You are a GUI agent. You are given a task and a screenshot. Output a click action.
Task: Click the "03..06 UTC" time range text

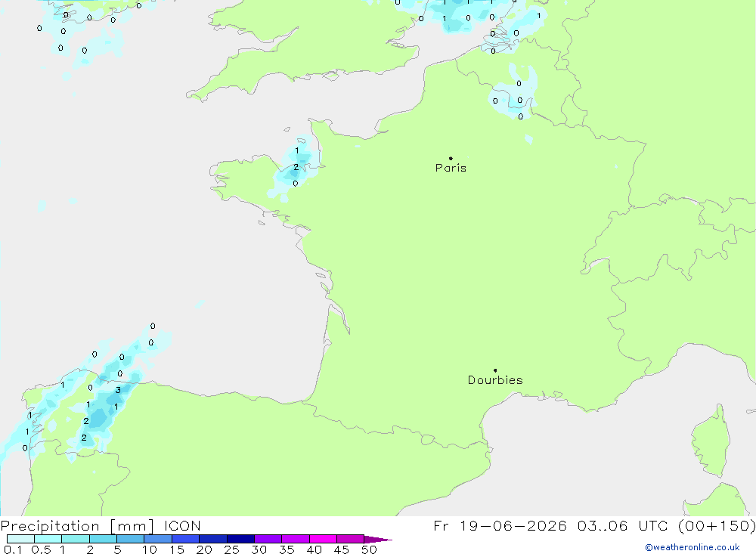click(x=624, y=525)
